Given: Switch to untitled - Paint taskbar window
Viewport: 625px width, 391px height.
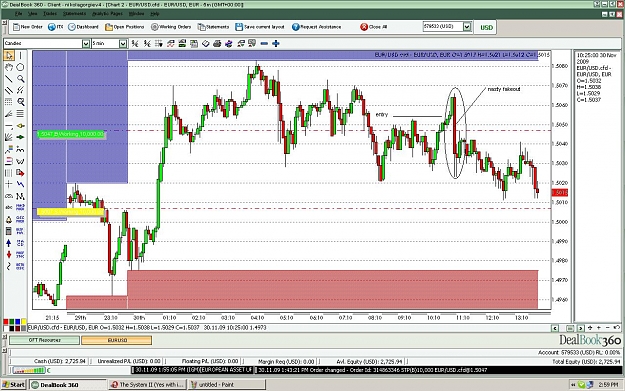Looking at the screenshot, I should 226,385.
